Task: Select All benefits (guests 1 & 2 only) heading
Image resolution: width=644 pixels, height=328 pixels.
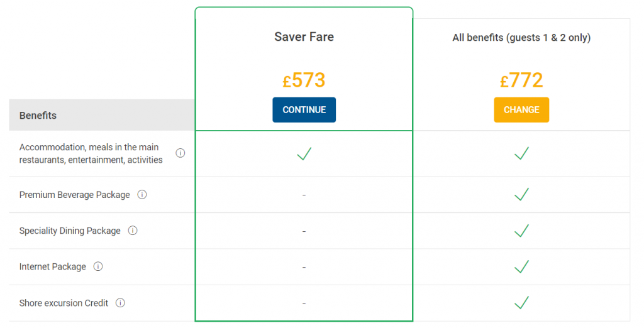Action: tap(521, 38)
